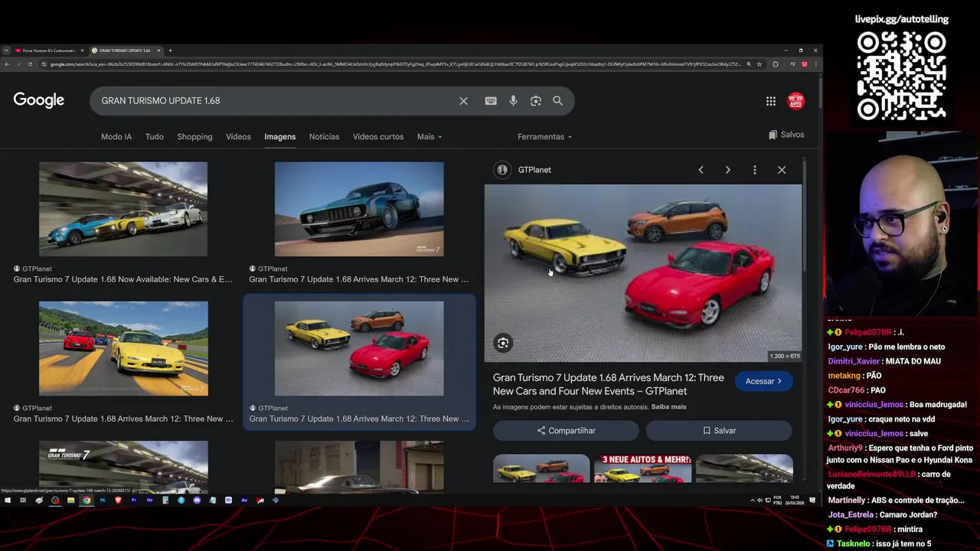
Task: Open the Calculator from the taskbar
Action: coord(165,500)
